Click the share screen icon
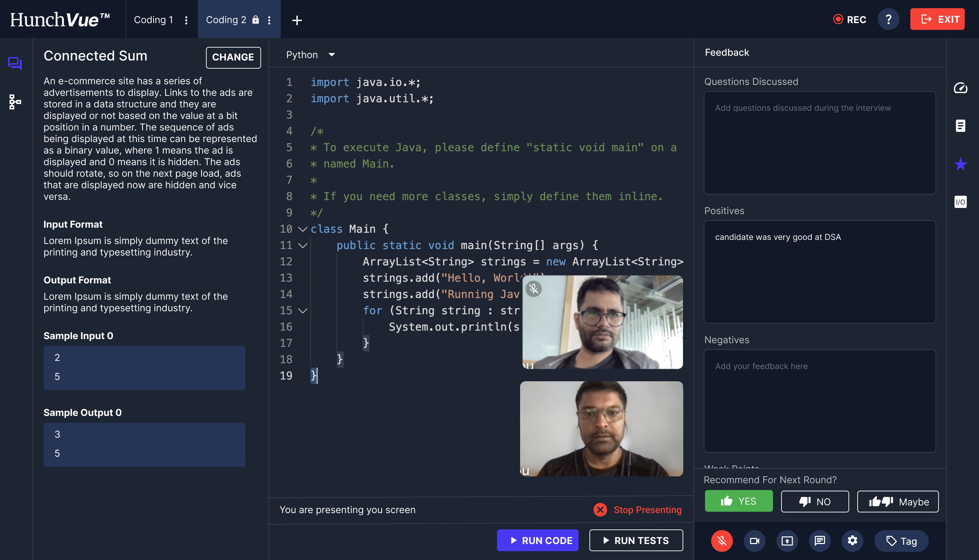 (x=787, y=541)
